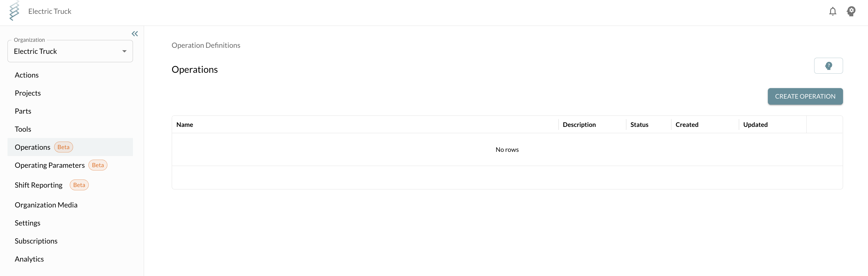
Task: Open Operating Parameters section
Action: [x=50, y=165]
